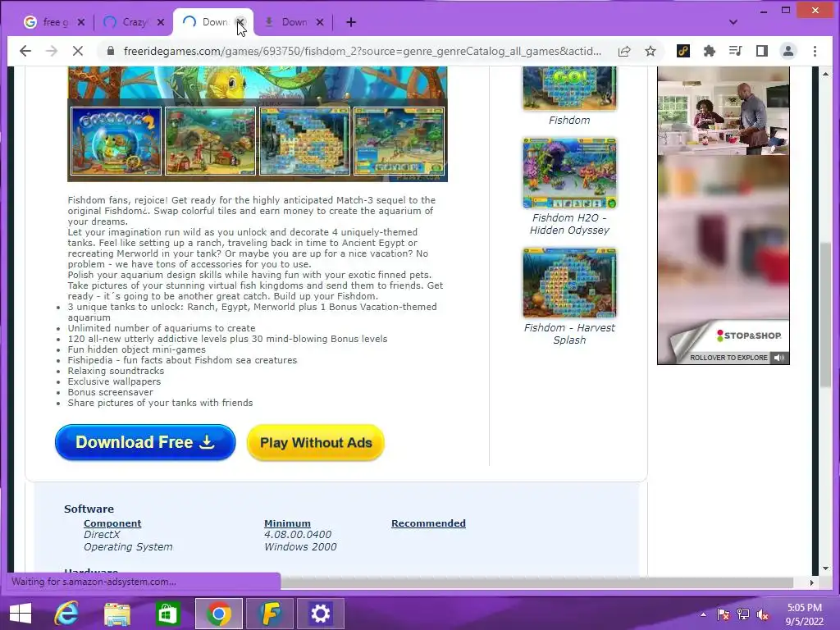Mute the ad's speaker icon
Viewport: 840px width, 630px height.
point(779,358)
